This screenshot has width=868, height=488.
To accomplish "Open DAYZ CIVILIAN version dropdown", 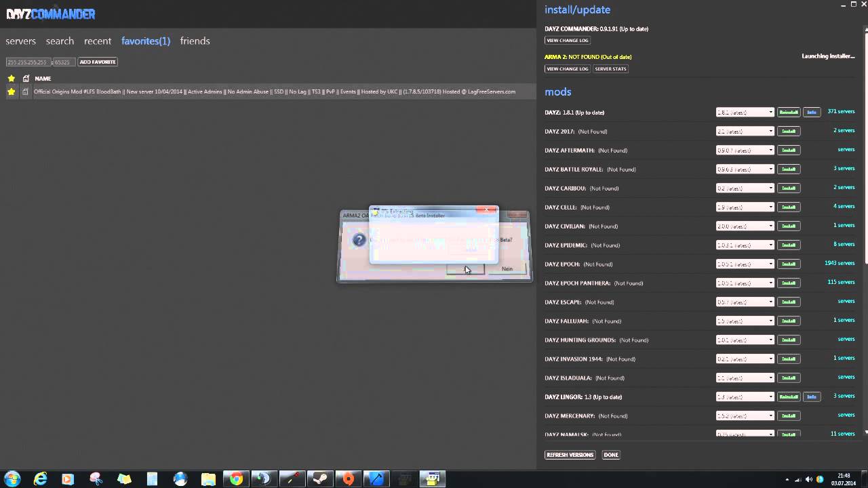I will click(745, 226).
